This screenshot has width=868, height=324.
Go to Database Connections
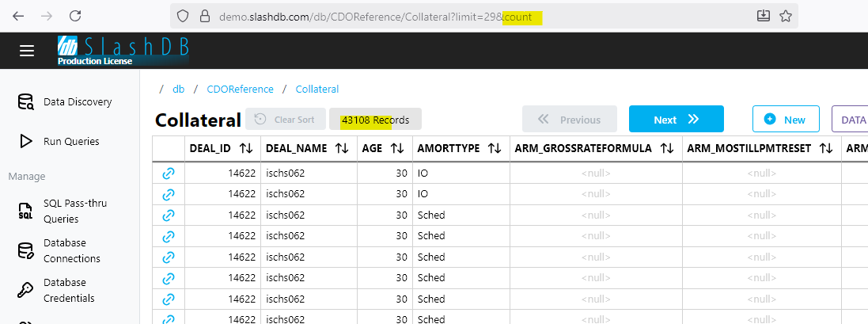click(x=71, y=250)
